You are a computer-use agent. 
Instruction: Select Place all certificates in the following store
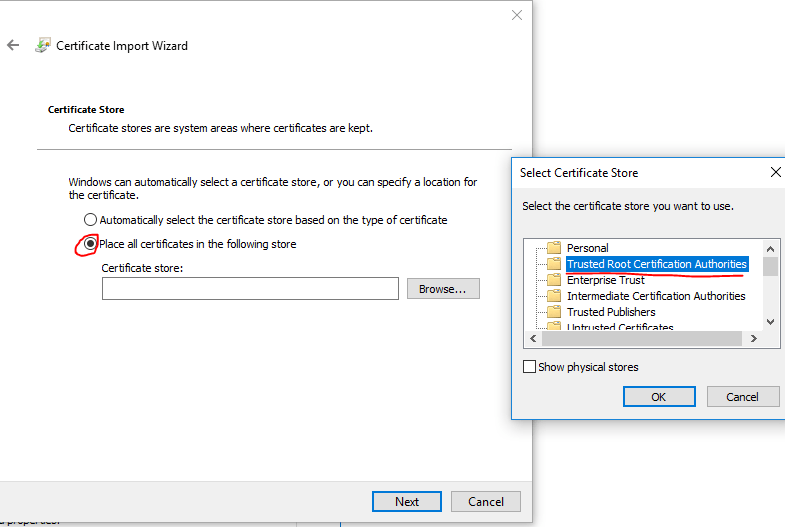[91, 244]
